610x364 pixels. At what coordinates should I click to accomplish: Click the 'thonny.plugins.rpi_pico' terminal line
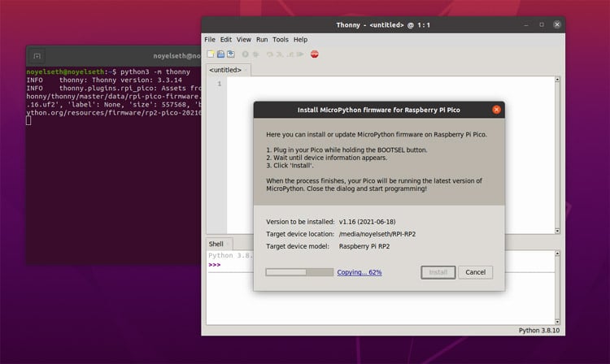[114, 89]
